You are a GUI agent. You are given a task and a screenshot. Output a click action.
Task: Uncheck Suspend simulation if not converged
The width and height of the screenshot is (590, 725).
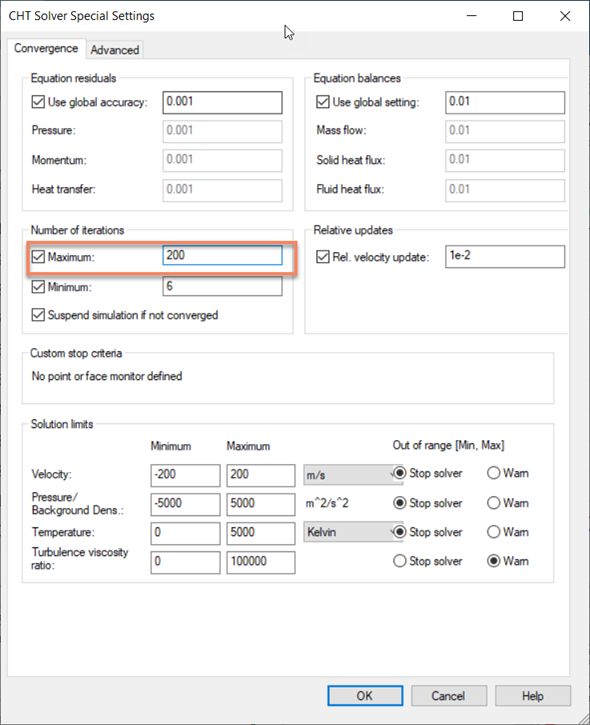pyautogui.click(x=38, y=315)
